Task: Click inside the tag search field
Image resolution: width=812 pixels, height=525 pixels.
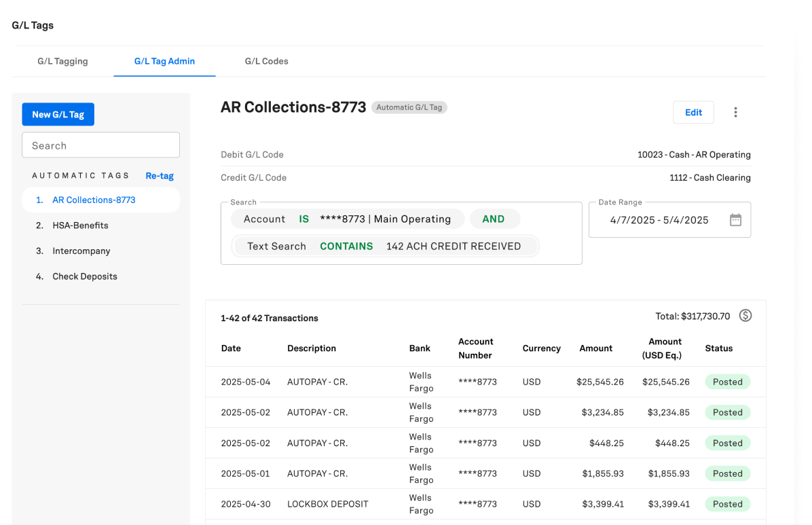Action: [100, 145]
